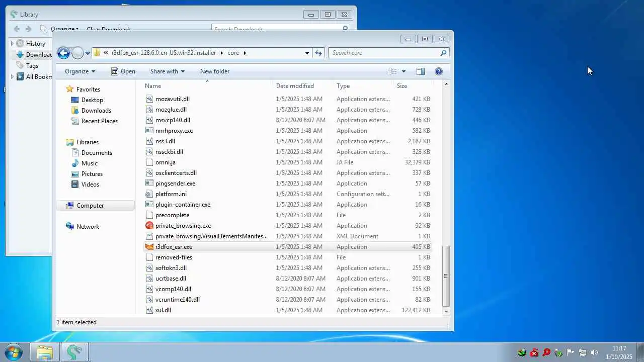Viewport: 644px width, 362px height.
Task: Open the Organize menu in Explorer
Action: point(80,71)
